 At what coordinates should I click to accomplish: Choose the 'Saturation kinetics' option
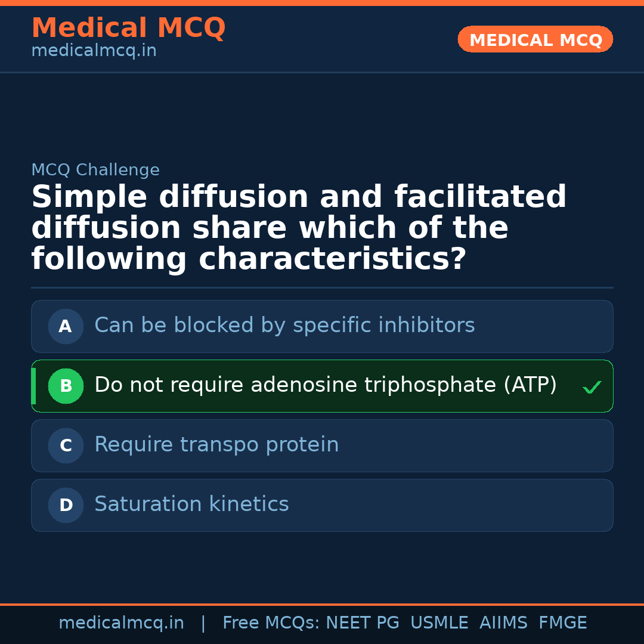coord(191,504)
